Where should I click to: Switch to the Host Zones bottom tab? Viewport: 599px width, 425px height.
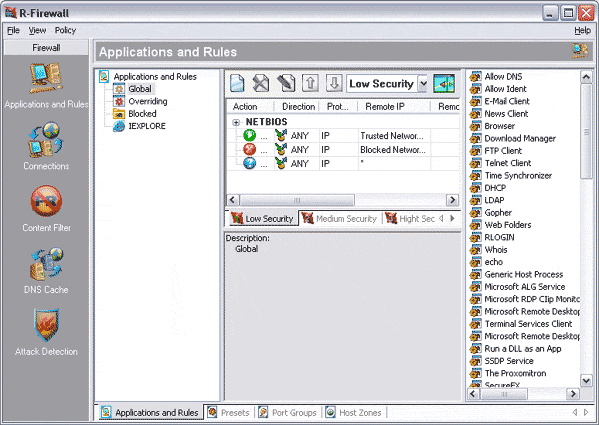coord(354,413)
